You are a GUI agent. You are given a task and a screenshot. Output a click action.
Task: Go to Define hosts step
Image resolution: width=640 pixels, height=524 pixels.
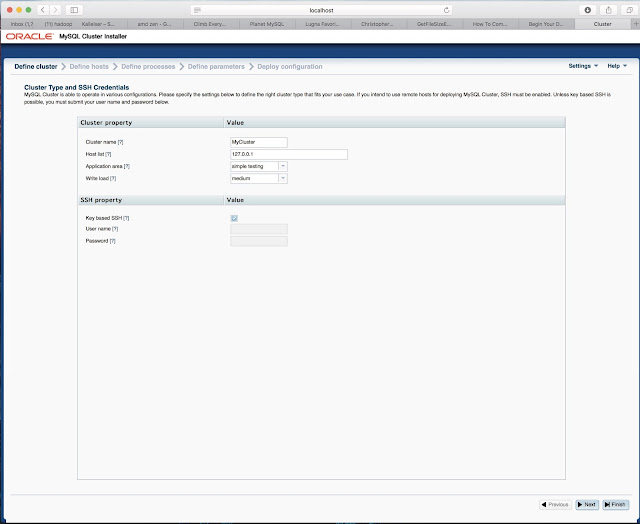tap(89, 67)
